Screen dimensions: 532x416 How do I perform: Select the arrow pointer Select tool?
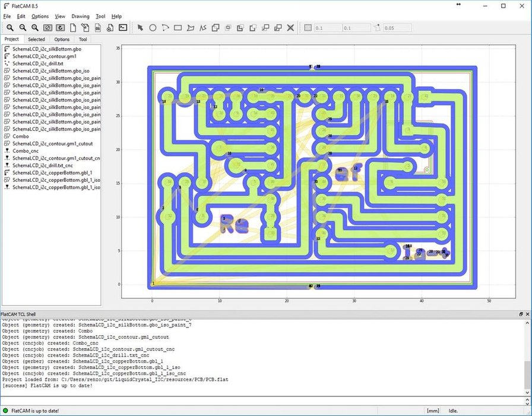point(140,28)
